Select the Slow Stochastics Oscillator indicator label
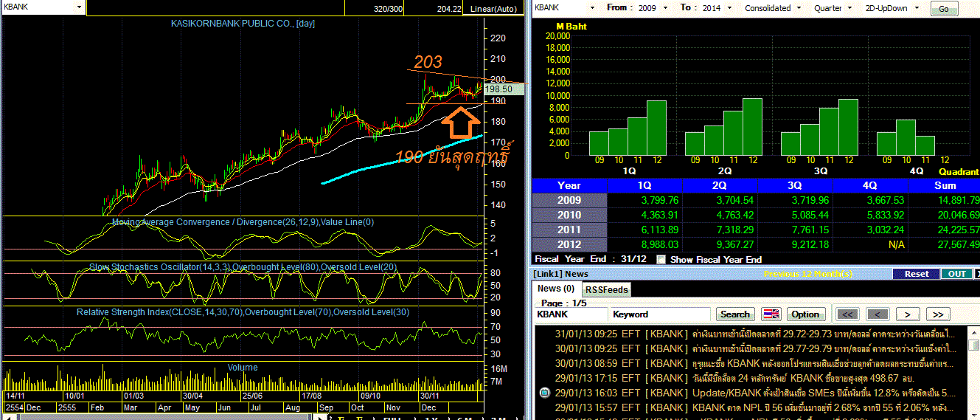The height and width of the screenshot is (420, 980). click(243, 266)
